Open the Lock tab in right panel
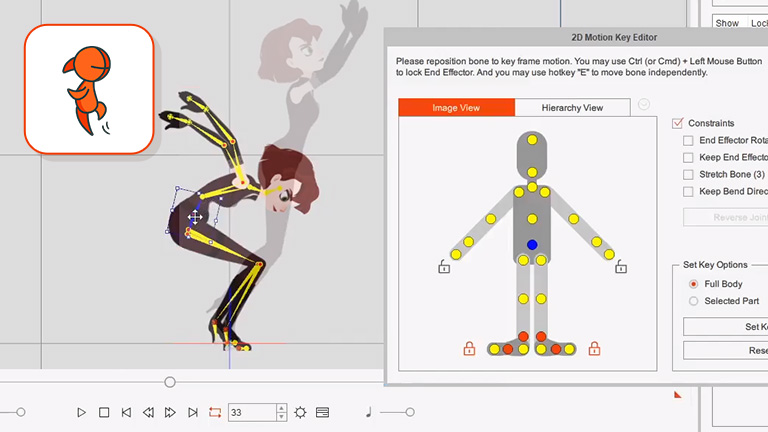This screenshot has height=432, width=768. 758,23
